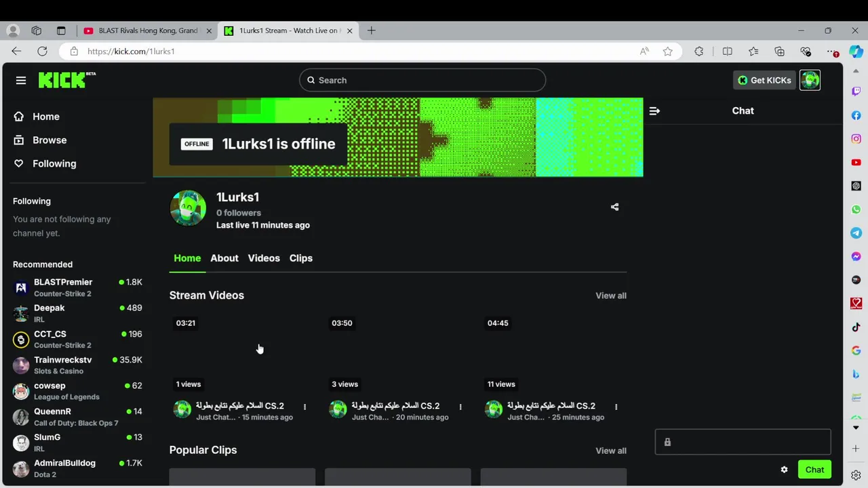
Task: Click the green Chat send button
Action: (814, 470)
